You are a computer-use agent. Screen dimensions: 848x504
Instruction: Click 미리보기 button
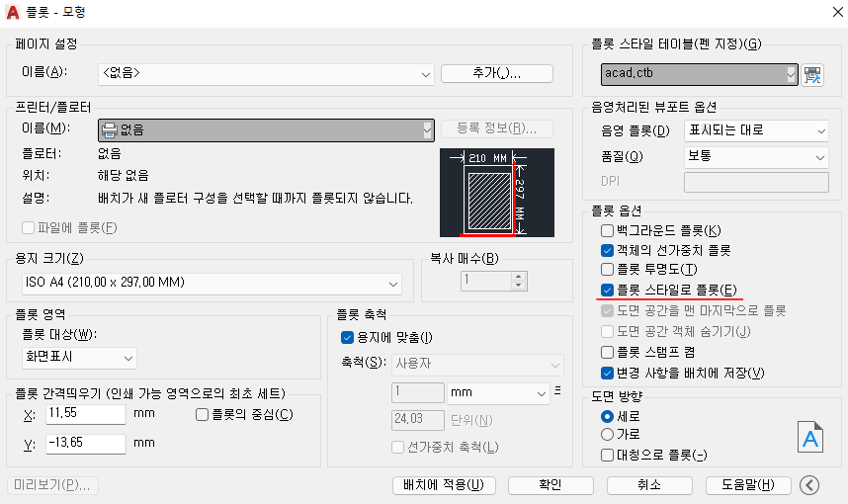click(52, 485)
